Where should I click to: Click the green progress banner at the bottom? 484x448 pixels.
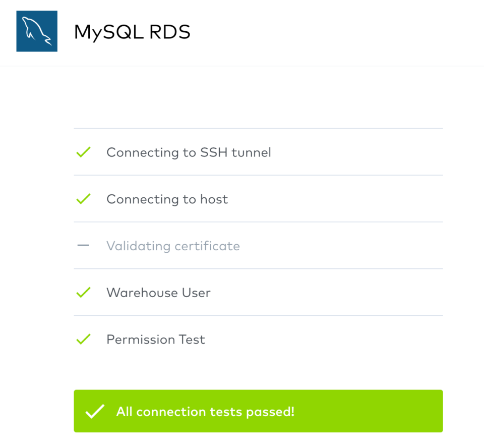(x=258, y=411)
